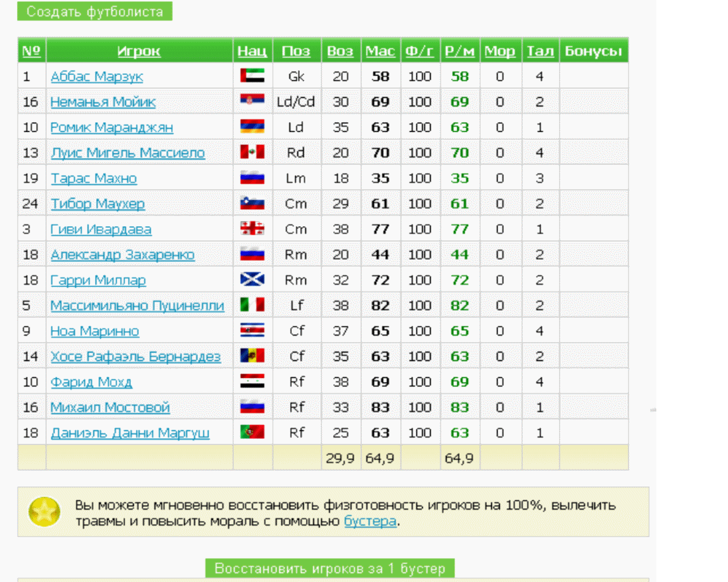Viewport: 728px width, 582px height.
Task: Open player profile Хосе Рафаэль Бернардез
Action: click(x=135, y=356)
